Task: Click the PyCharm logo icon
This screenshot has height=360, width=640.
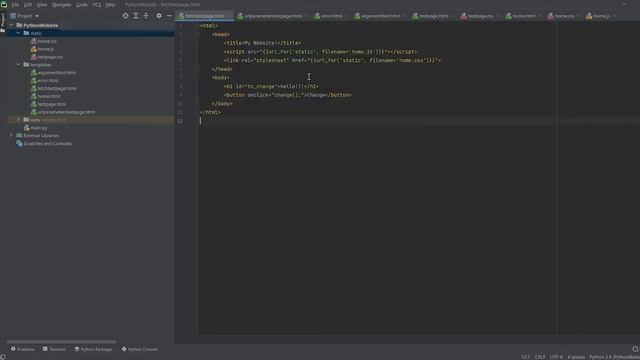Action: pos(4,4)
